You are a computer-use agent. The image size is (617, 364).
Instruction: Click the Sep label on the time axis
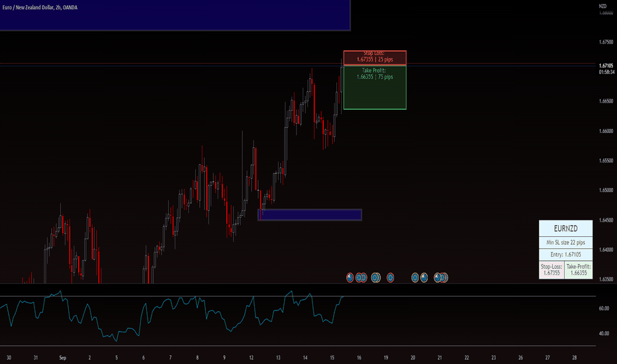[63, 357]
